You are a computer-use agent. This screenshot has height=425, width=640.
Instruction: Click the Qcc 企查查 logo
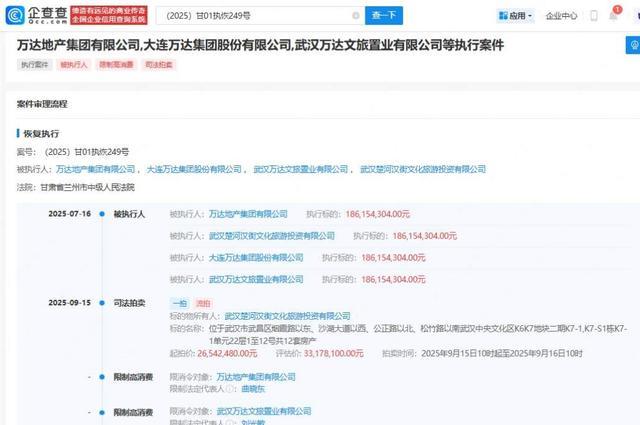[36, 16]
